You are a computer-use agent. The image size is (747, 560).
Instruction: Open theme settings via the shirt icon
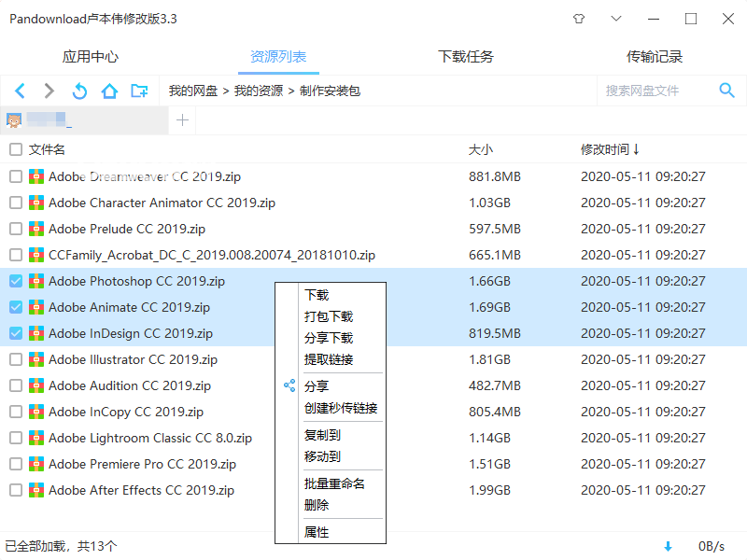[x=579, y=18]
